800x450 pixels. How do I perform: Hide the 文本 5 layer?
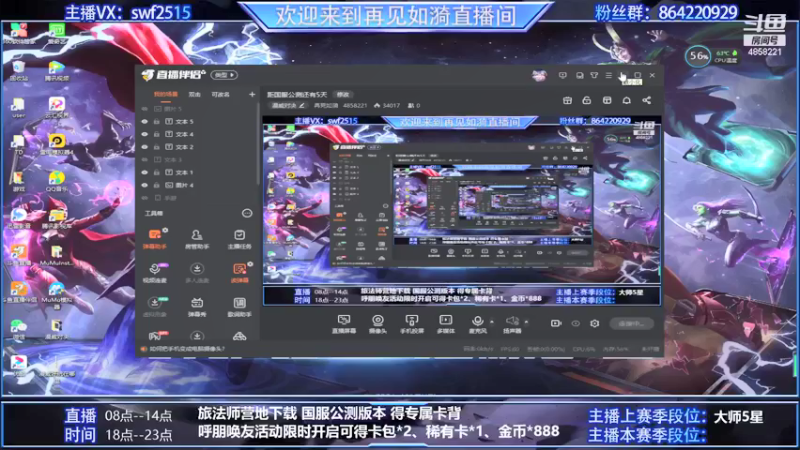point(144,121)
